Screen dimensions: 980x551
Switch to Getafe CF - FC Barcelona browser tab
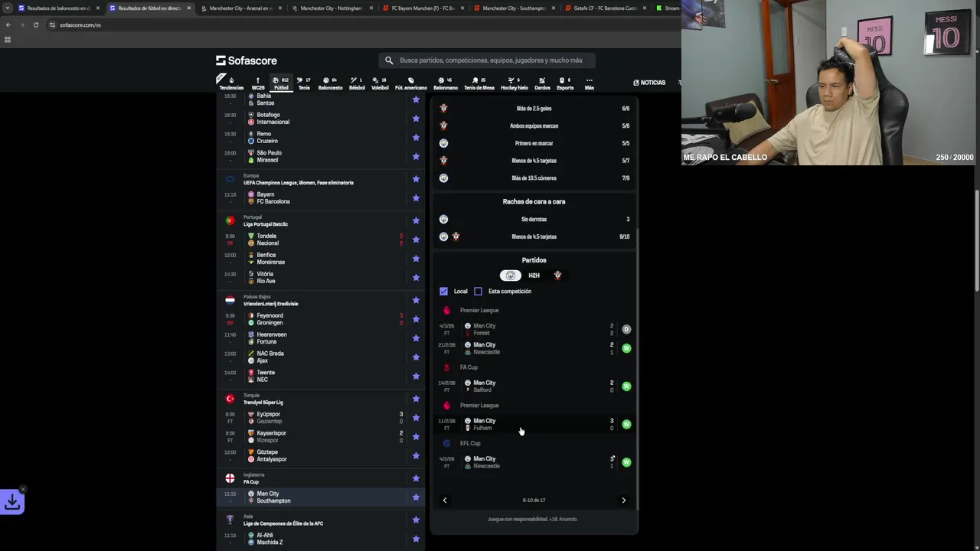coord(606,8)
